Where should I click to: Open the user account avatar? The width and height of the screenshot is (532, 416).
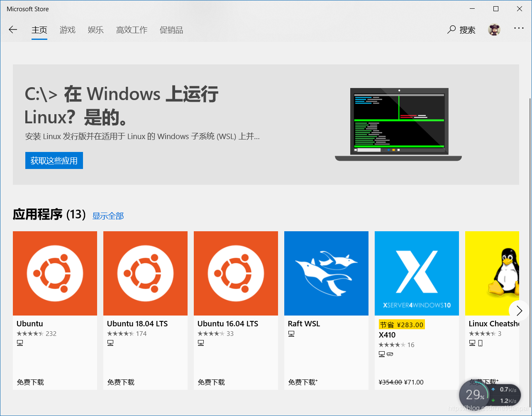494,29
